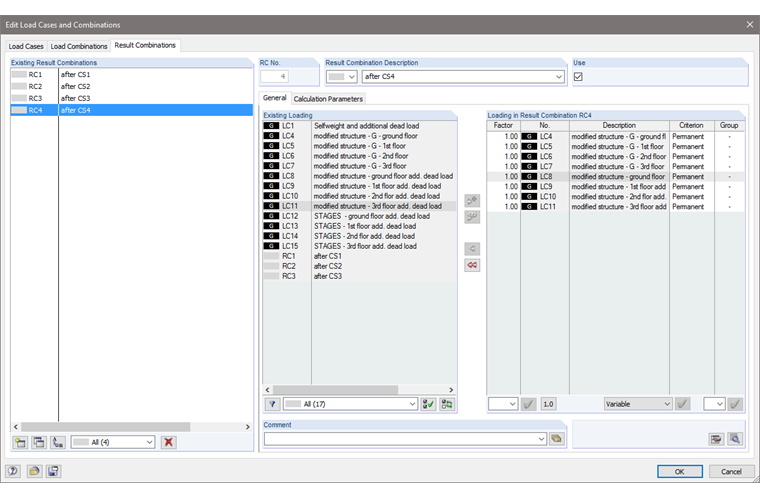Apply factor with checkmark beside factor dropdown

click(529, 404)
